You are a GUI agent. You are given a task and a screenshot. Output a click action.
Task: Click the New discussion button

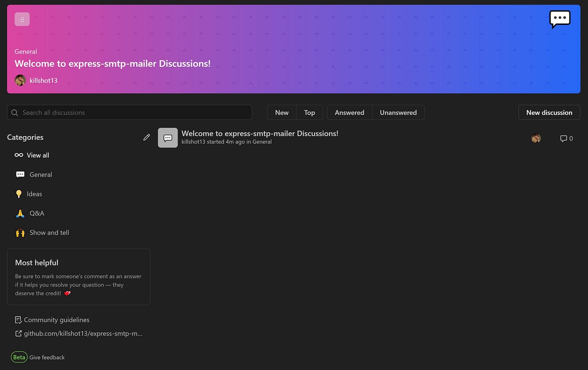click(549, 113)
